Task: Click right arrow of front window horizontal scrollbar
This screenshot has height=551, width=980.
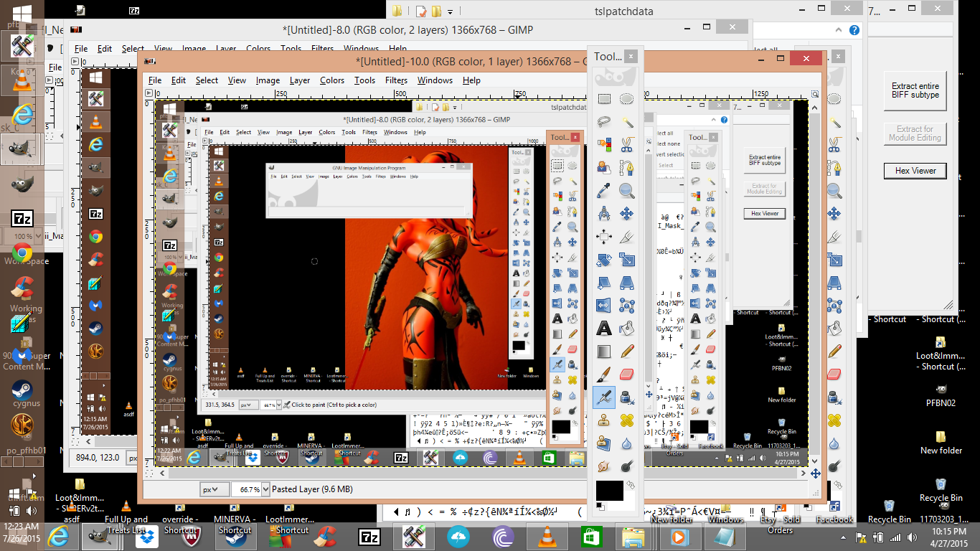Action: click(804, 474)
